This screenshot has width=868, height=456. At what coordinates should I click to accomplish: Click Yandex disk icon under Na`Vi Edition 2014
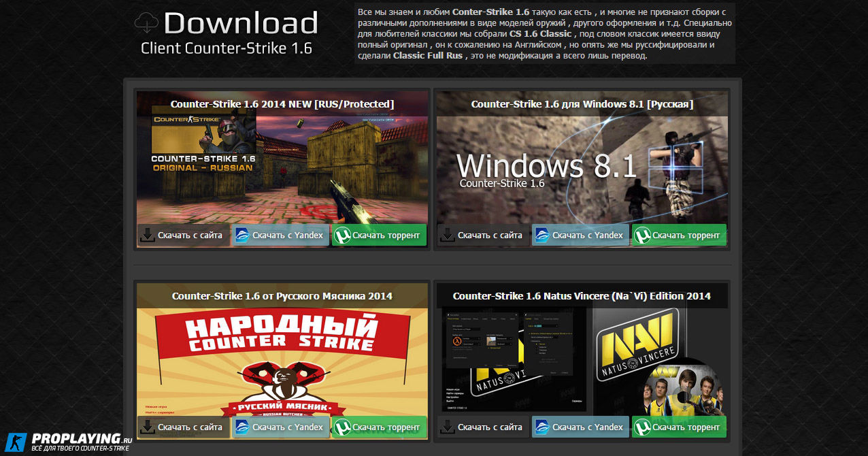[x=543, y=427]
